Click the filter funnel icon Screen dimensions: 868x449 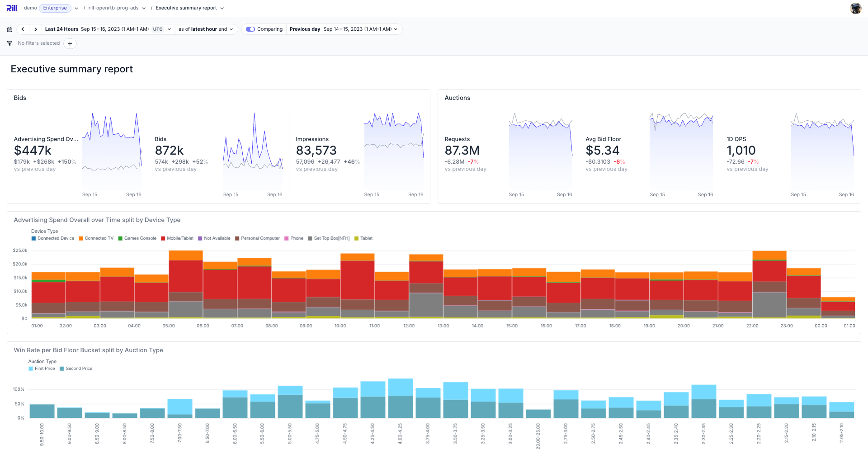[9, 43]
